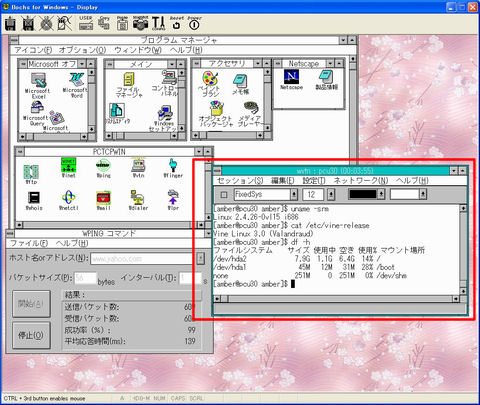Open FixedSys font dropdown in wvtn
Viewport: 480px width, 405px height.
294,194
